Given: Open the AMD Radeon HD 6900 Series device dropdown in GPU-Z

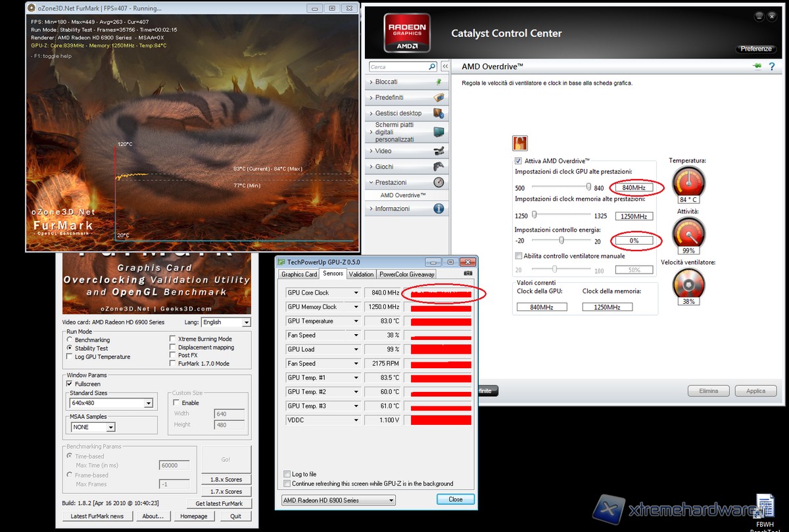Looking at the screenshot, I should tap(339, 500).
